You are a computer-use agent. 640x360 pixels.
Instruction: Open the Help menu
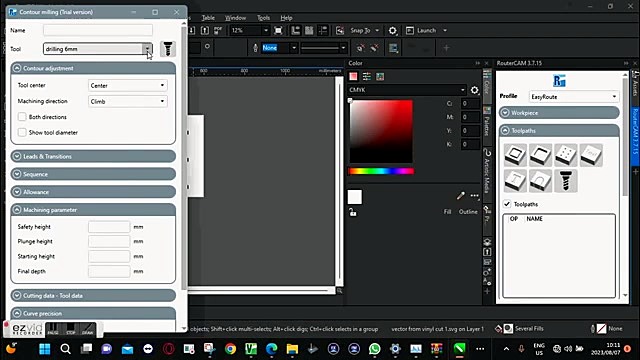point(286,18)
